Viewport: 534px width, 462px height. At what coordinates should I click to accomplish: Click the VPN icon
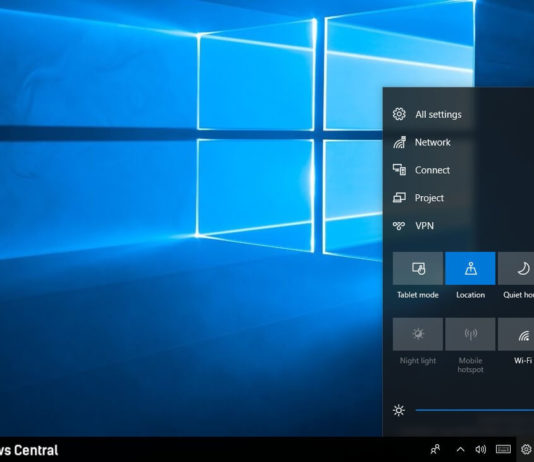(399, 225)
